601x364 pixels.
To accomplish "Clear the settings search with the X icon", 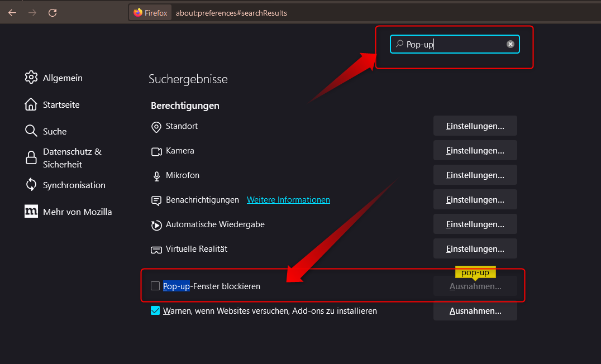I will pos(510,44).
